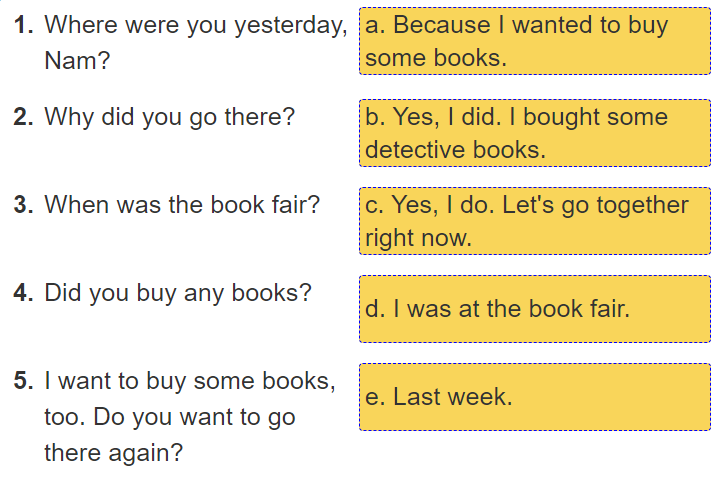727x479 pixels.
Task: Click the 'Yes, I did' answer box
Action: 534,133
